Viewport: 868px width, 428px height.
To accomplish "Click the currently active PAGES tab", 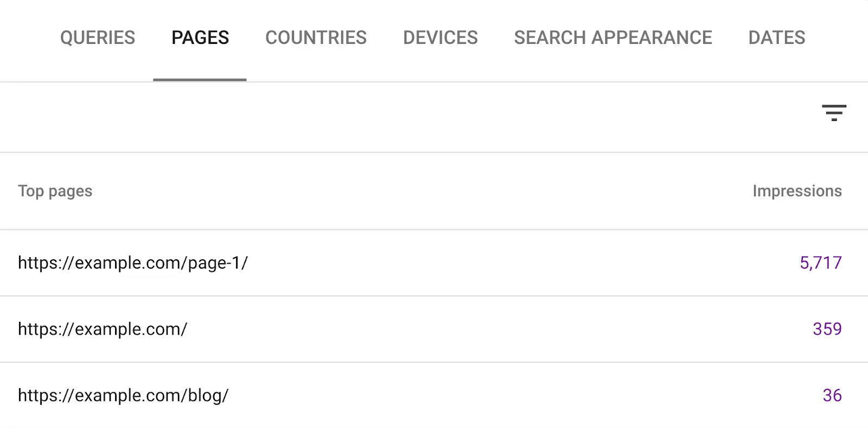I will coord(200,37).
